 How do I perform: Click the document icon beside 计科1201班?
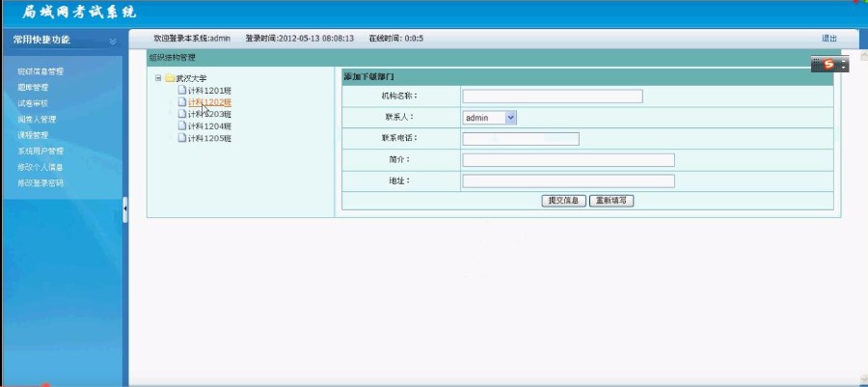click(181, 90)
